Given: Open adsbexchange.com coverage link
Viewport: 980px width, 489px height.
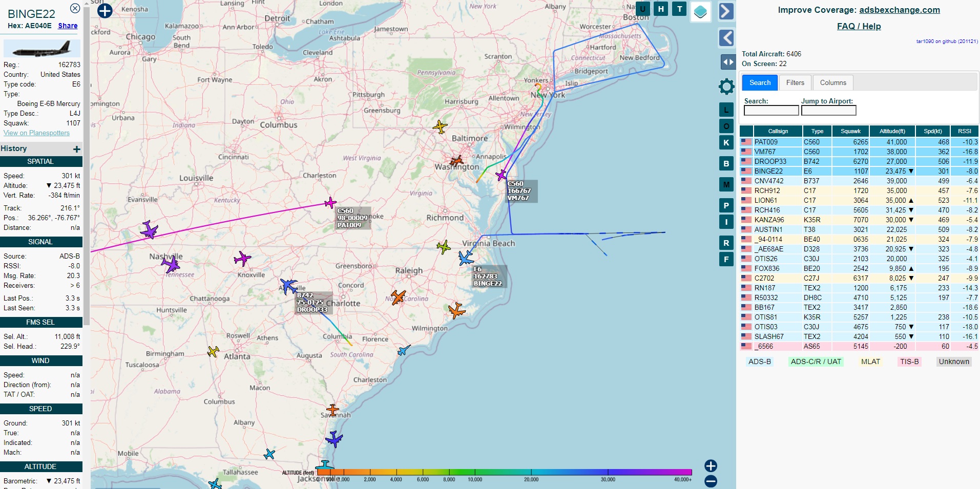Looking at the screenshot, I should pyautogui.click(x=900, y=10).
